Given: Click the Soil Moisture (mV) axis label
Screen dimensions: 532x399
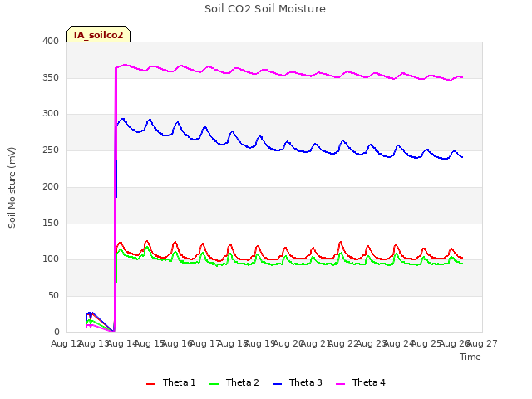Looking at the screenshot, I should point(12,188).
